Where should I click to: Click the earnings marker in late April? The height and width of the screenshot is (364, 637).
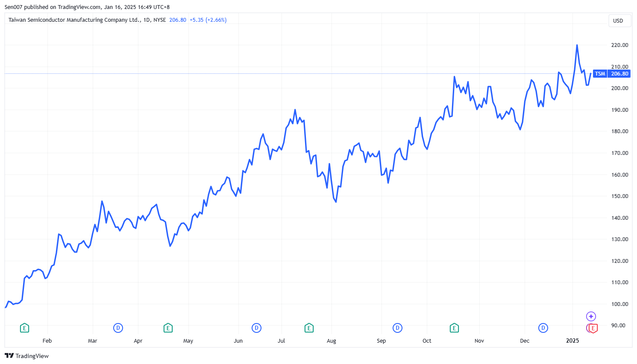[168, 328]
